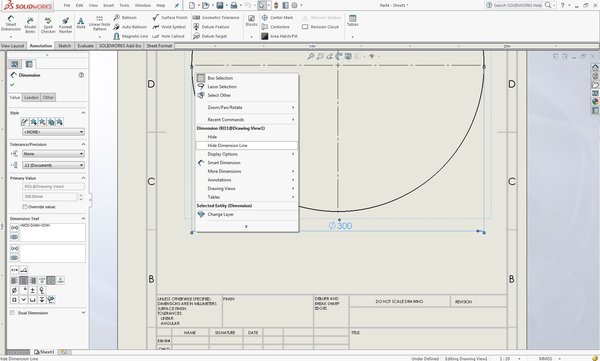The height and width of the screenshot is (361, 600).
Task: Activate the Format Painter
Action: pyautogui.click(x=65, y=25)
